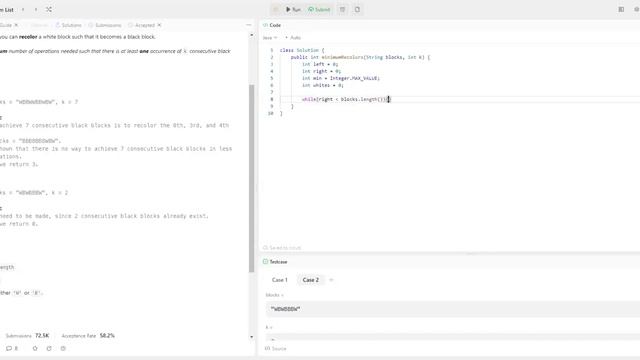Run the code with the Run button
Image resolution: width=640 pixels, height=360 pixels.
click(x=293, y=9)
